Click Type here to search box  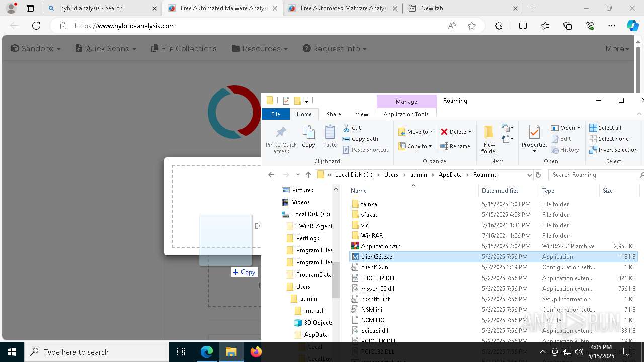pyautogui.click(x=97, y=352)
